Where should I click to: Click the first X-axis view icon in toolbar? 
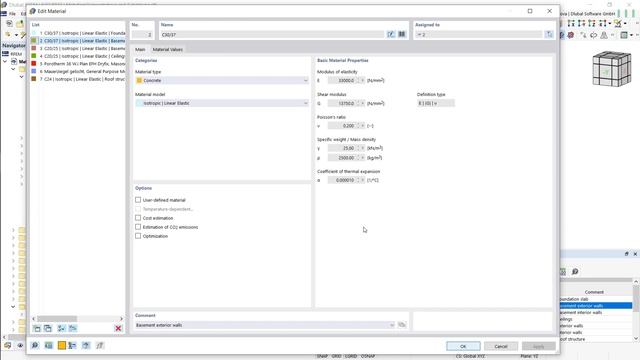tap(571, 24)
